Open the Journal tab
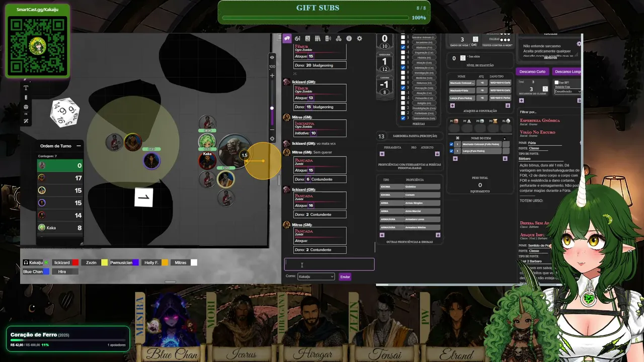 point(307,38)
